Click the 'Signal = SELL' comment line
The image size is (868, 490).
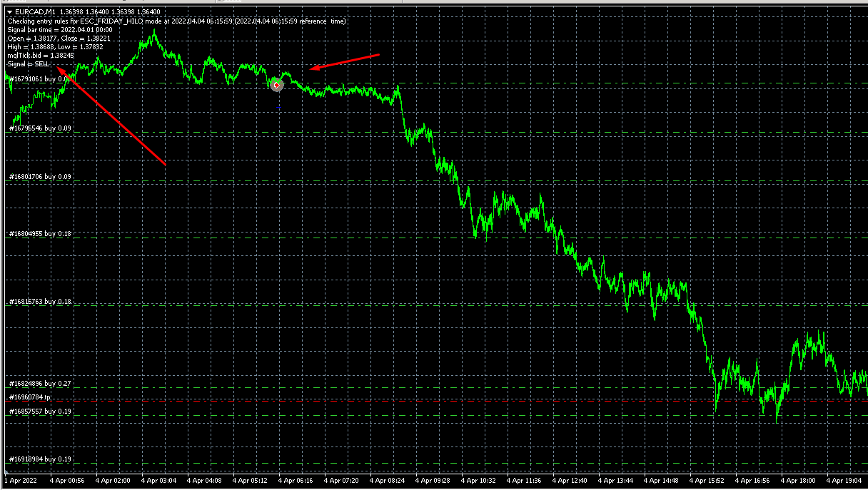[29, 64]
